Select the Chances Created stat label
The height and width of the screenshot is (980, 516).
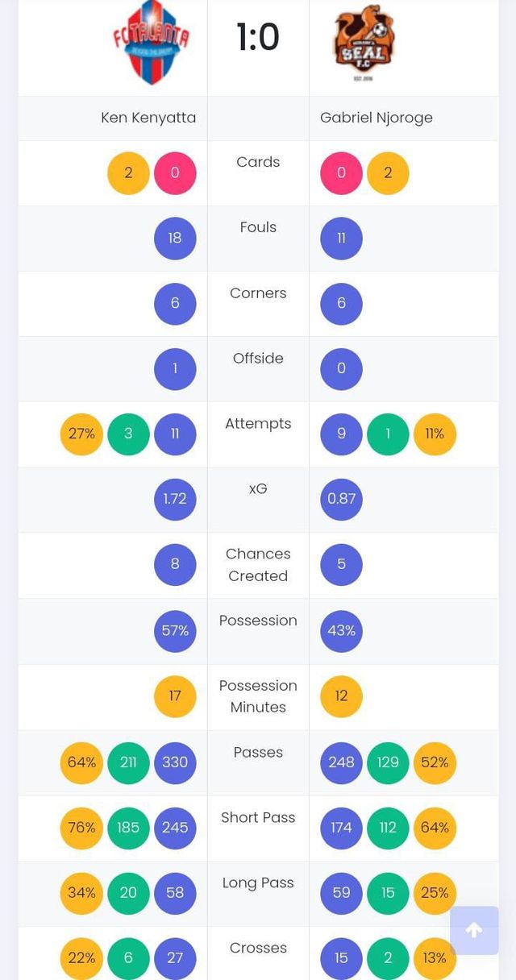click(258, 565)
